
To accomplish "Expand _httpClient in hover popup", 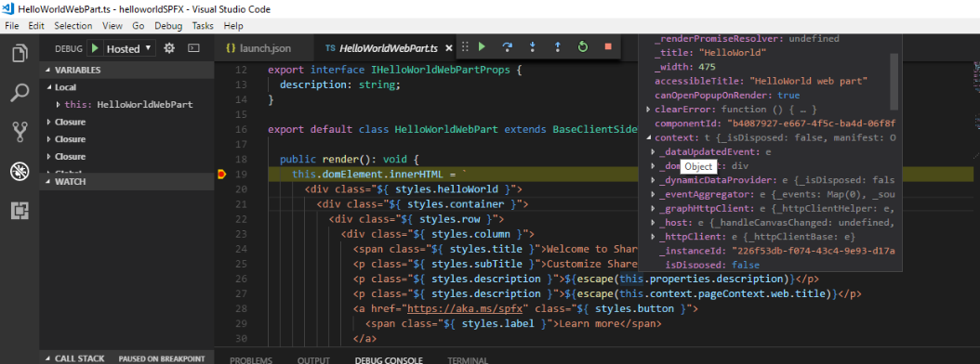I will point(653,238).
